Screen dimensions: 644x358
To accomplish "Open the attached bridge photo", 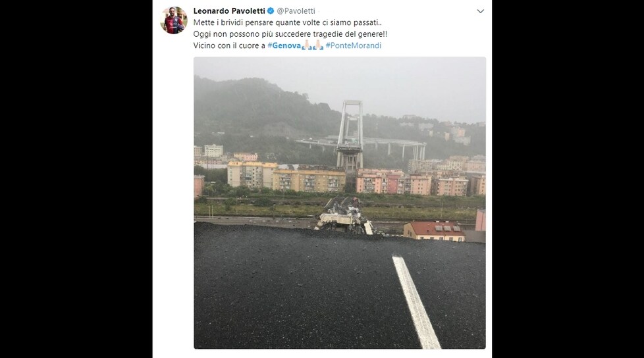I will (340, 203).
